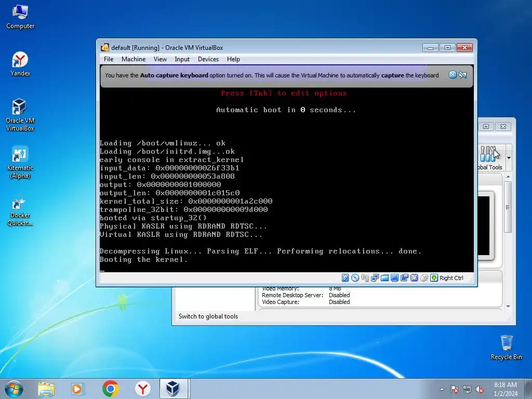Click the VM window title bar icon
Screen dimensions: 532x399
[105, 47]
